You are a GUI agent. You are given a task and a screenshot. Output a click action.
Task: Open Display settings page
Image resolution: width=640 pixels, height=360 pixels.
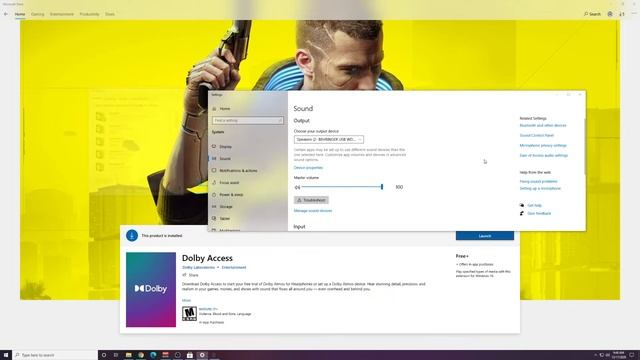[x=225, y=147]
